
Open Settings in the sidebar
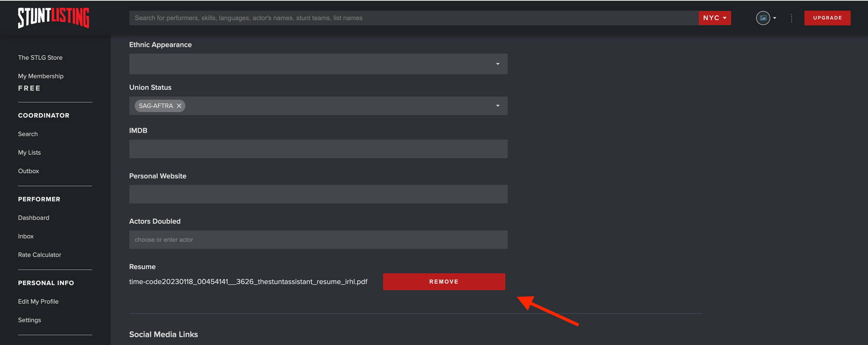point(30,320)
